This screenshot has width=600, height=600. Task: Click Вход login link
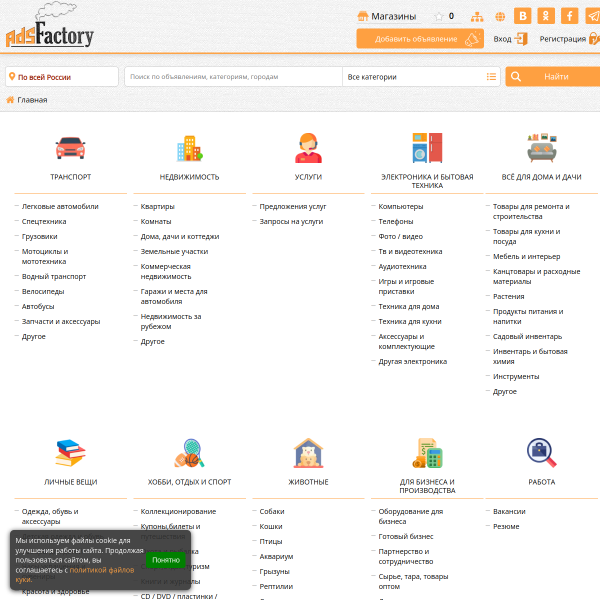click(510, 39)
